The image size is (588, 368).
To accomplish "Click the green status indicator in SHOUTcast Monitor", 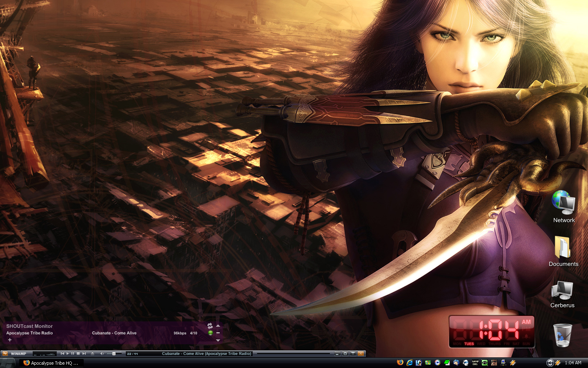I will pos(210,333).
